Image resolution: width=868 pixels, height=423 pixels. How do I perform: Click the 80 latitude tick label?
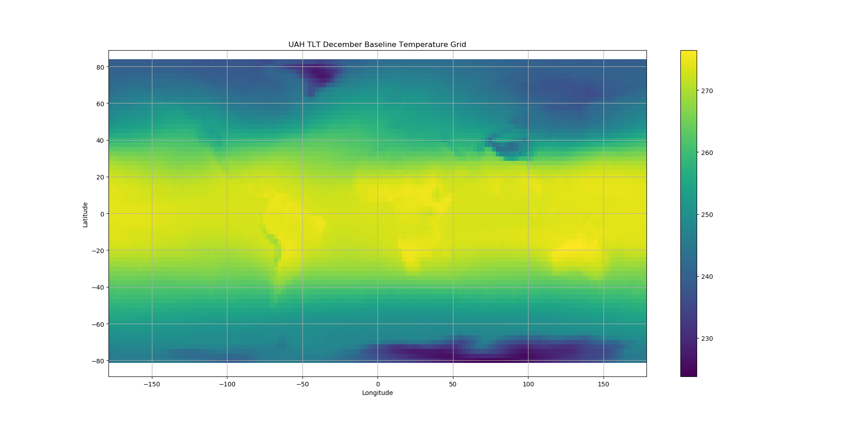tap(100, 67)
